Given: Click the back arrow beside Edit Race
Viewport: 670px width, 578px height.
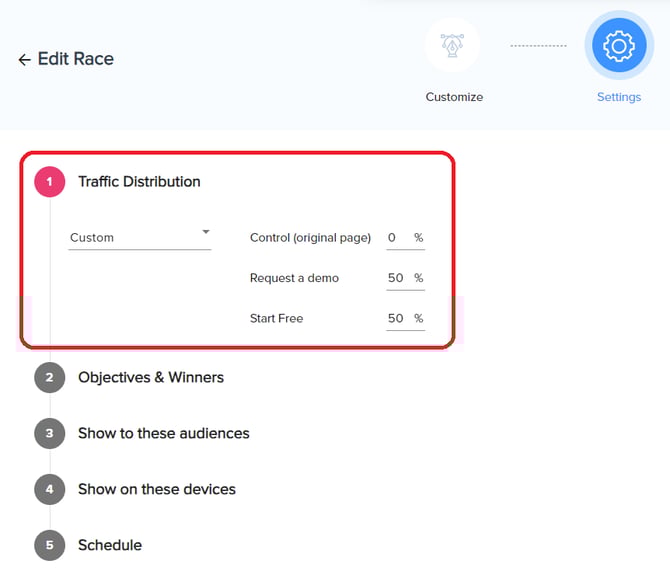Looking at the screenshot, I should (24, 60).
